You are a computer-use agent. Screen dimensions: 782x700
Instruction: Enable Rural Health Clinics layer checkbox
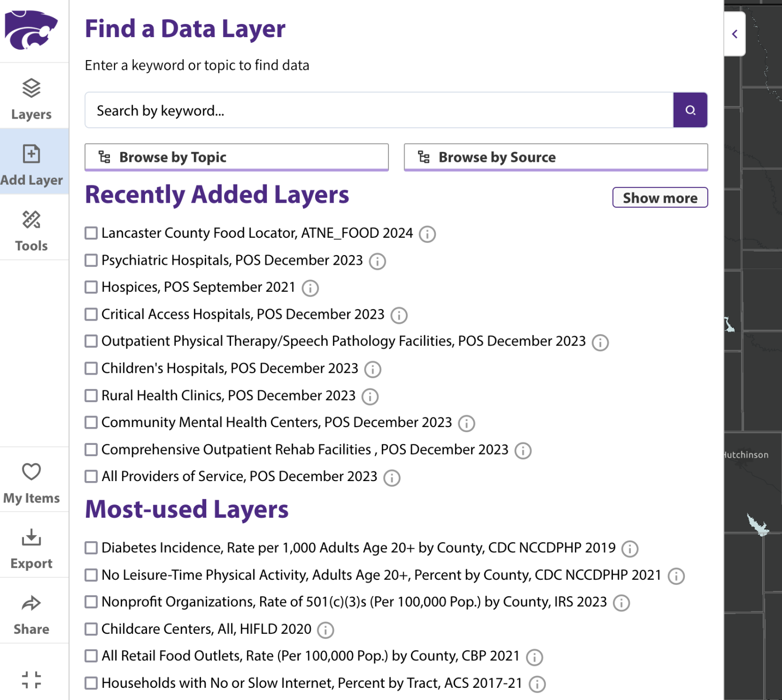point(91,396)
